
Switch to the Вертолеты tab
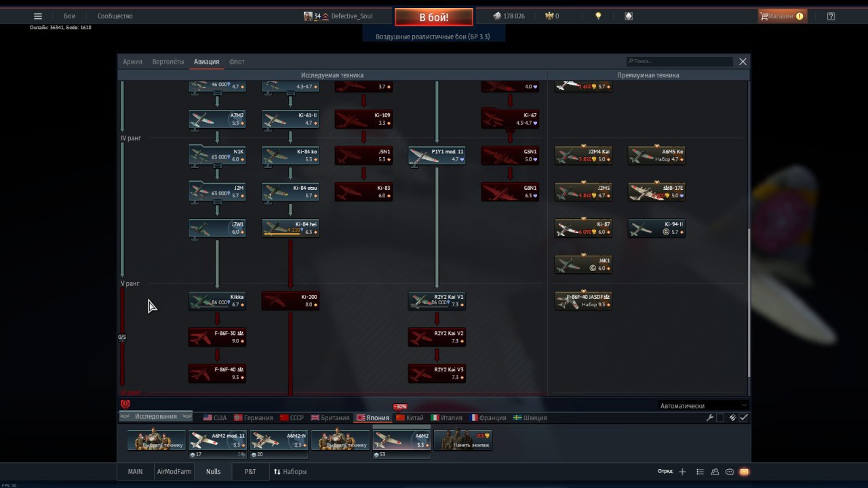[x=168, y=62]
